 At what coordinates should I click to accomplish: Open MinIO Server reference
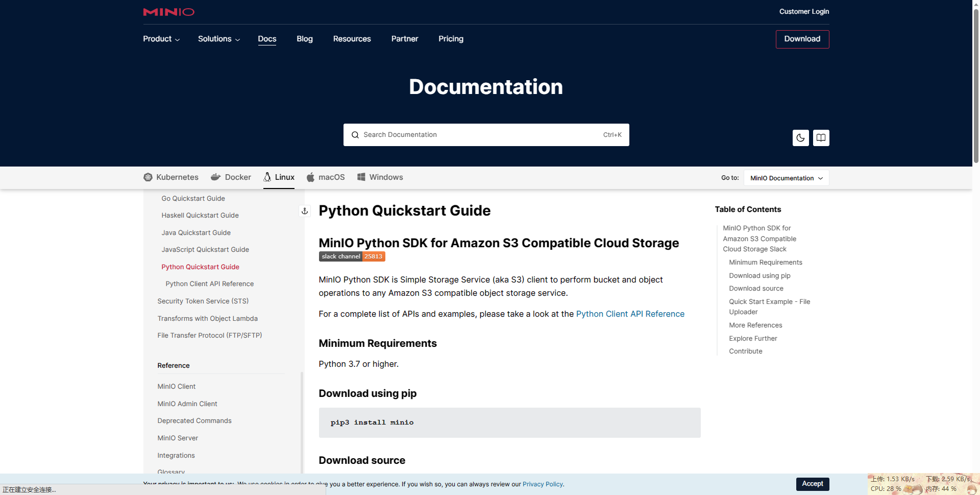click(178, 438)
